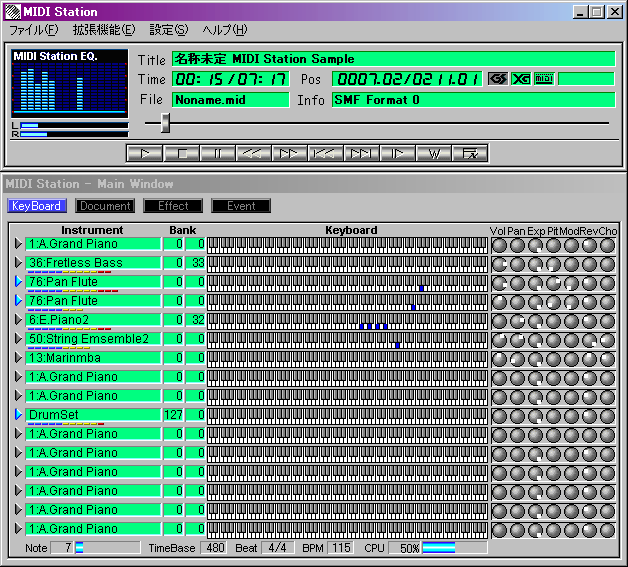628x567 pixels.
Task: Rewind the song position
Action: 253,153
